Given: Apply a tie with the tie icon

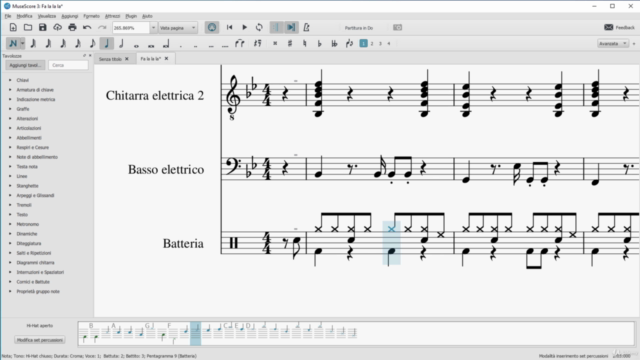Looking at the screenshot, I should (240, 43).
